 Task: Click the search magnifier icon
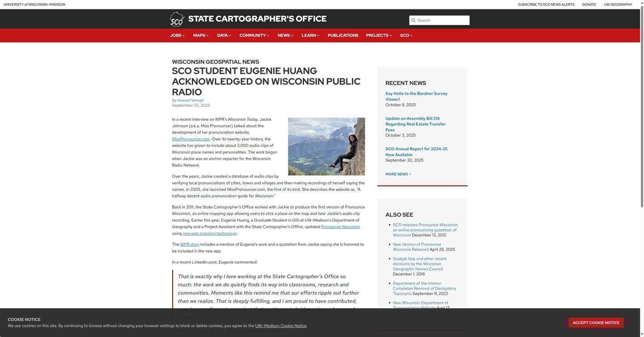(x=414, y=20)
